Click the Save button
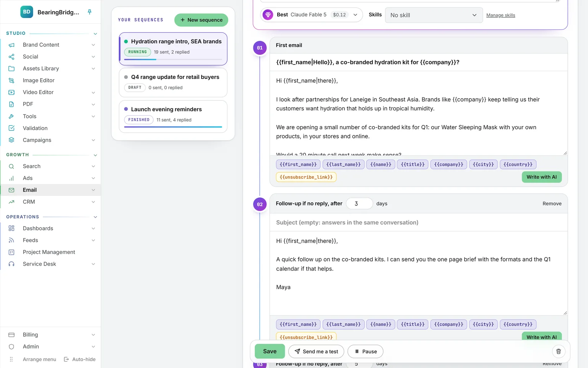Image resolution: width=588 pixels, height=368 pixels. pos(270,351)
